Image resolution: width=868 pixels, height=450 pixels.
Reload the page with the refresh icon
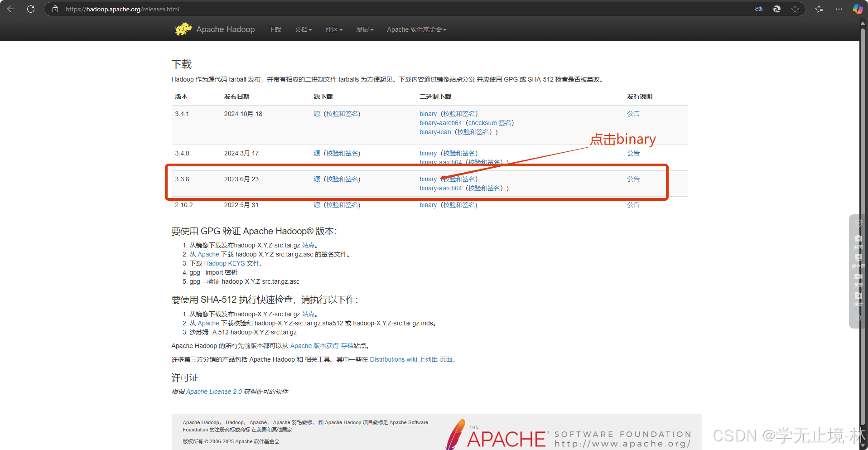click(31, 9)
